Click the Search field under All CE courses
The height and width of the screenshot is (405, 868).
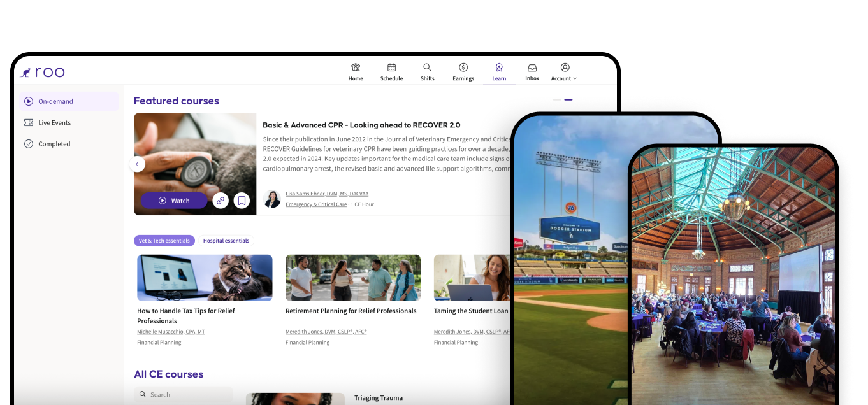184,395
